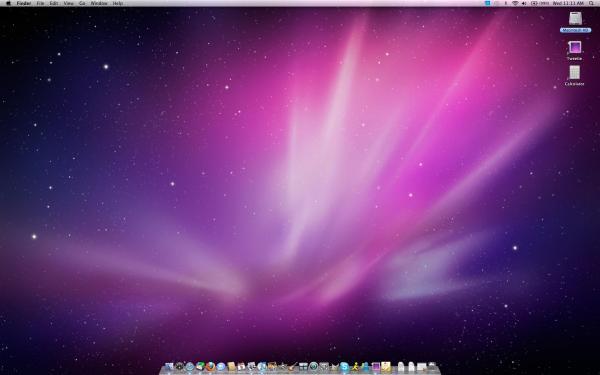This screenshot has height=375, width=600.
Task: Open the Go menu
Action: [x=82, y=3]
